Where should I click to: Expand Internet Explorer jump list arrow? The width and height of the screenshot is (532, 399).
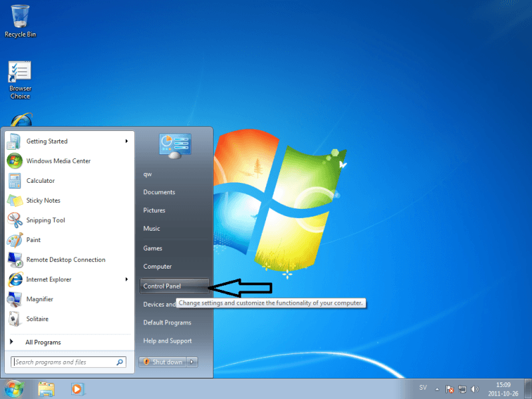tap(126, 279)
